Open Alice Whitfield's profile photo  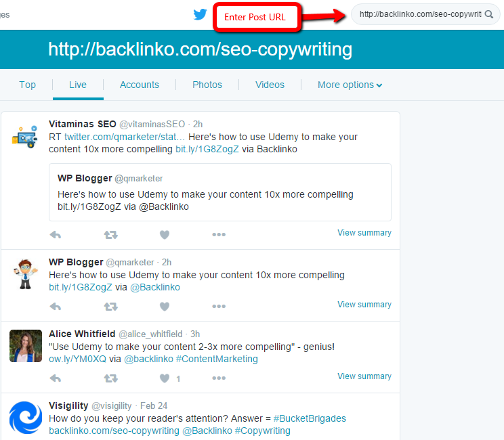[x=26, y=347]
